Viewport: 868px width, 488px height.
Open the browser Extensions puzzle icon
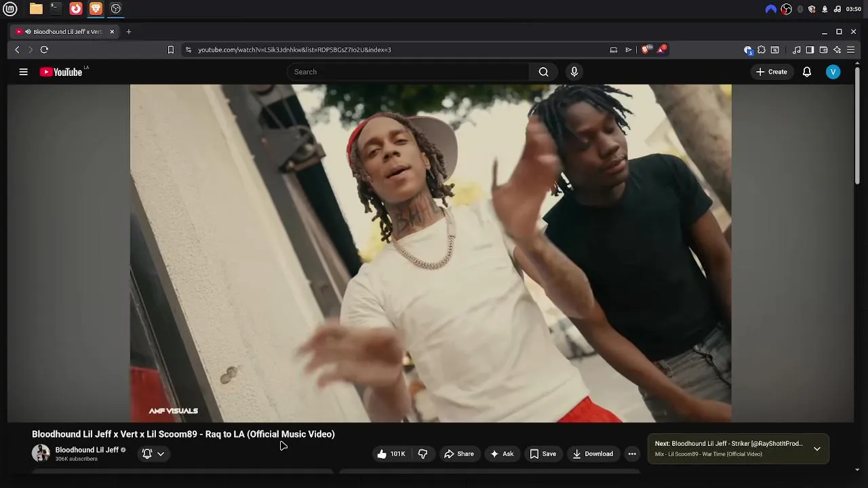(x=762, y=49)
